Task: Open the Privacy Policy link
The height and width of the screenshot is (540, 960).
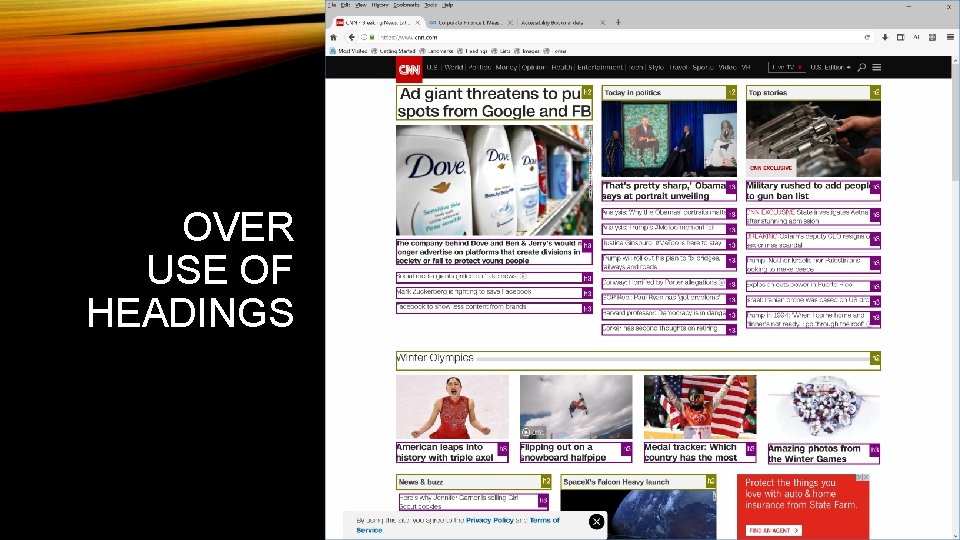Action: click(489, 520)
